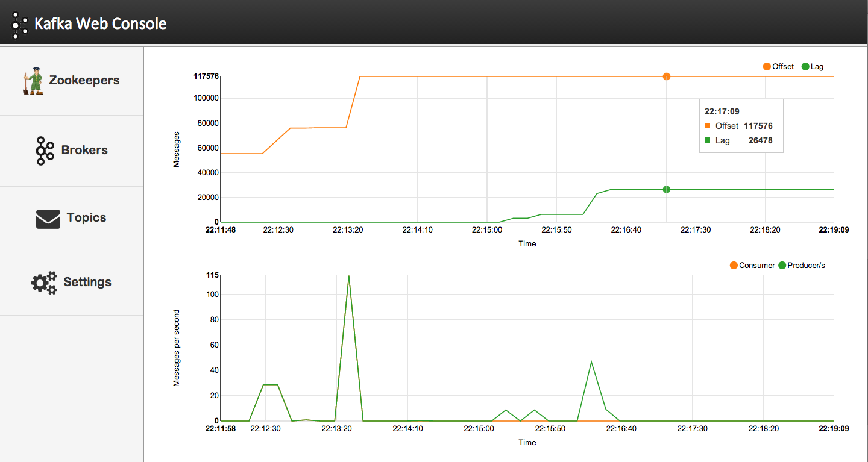Image resolution: width=868 pixels, height=462 pixels.
Task: Go to the Brokers text label
Action: pos(84,151)
